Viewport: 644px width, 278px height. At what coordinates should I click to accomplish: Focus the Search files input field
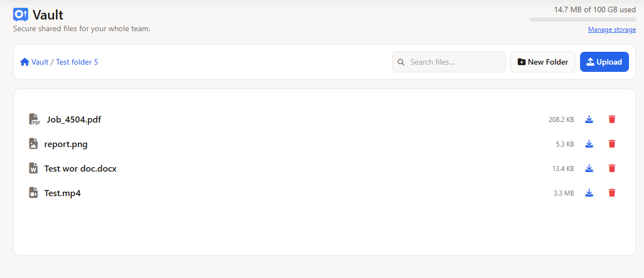click(449, 62)
